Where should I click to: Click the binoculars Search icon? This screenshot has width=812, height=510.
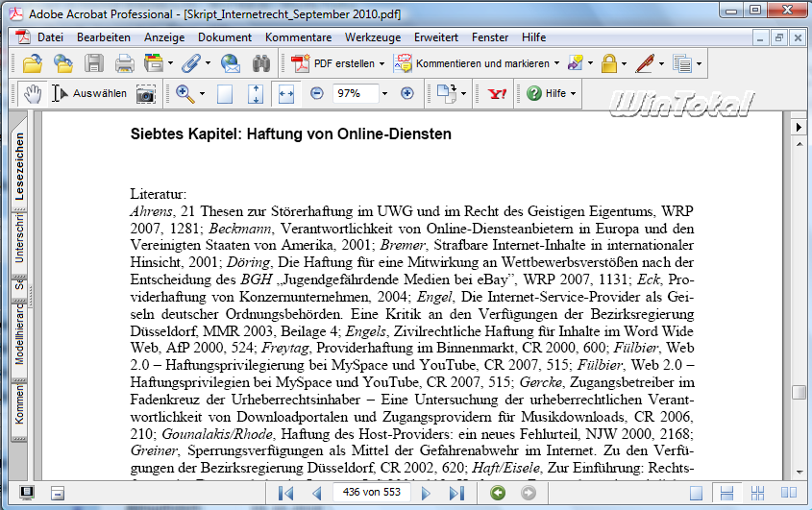(x=261, y=63)
